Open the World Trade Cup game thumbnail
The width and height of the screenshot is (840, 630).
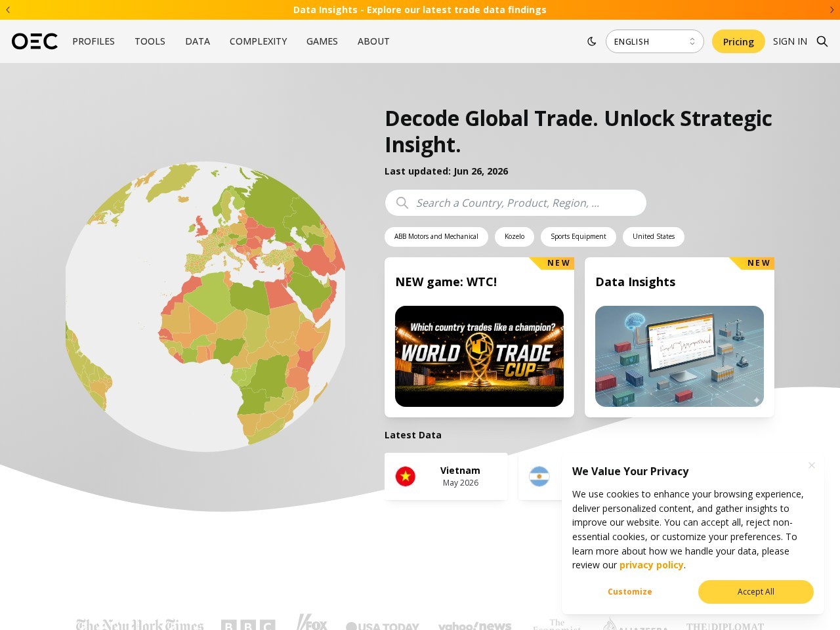[x=479, y=356]
